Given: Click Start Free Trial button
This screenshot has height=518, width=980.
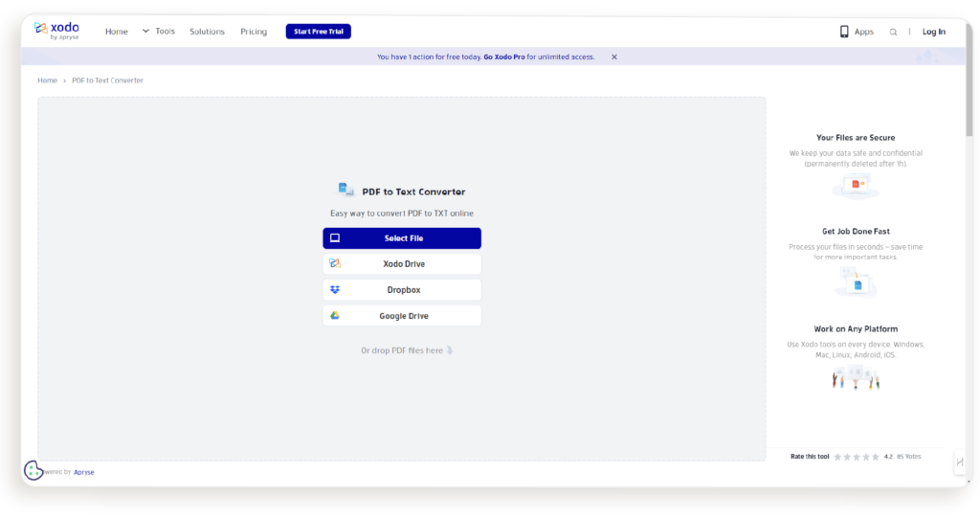Looking at the screenshot, I should (318, 32).
